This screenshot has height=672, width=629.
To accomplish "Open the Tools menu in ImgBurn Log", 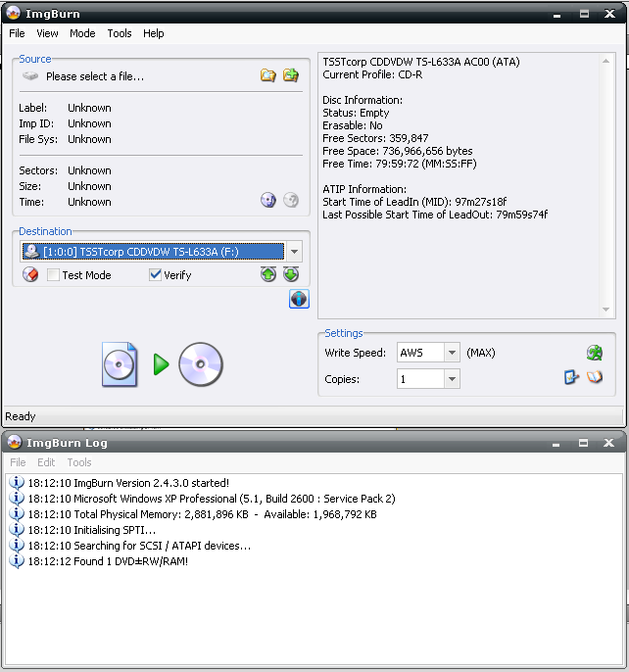I will [79, 462].
